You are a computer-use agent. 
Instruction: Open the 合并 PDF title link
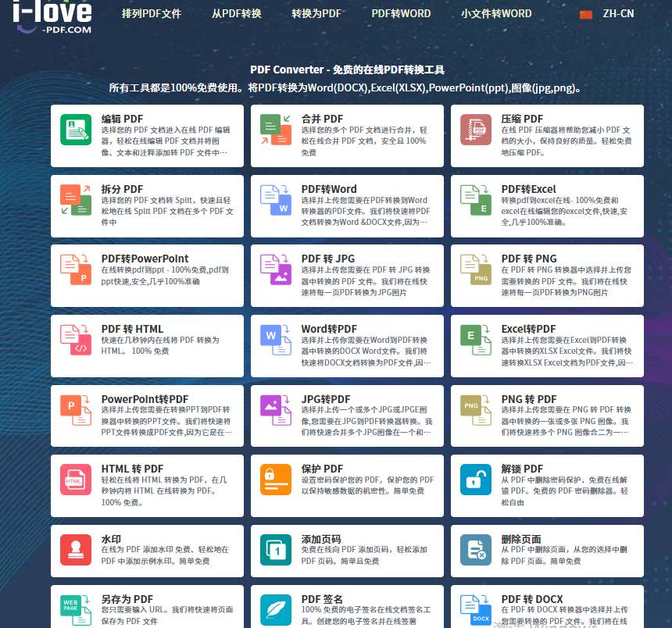click(x=322, y=119)
